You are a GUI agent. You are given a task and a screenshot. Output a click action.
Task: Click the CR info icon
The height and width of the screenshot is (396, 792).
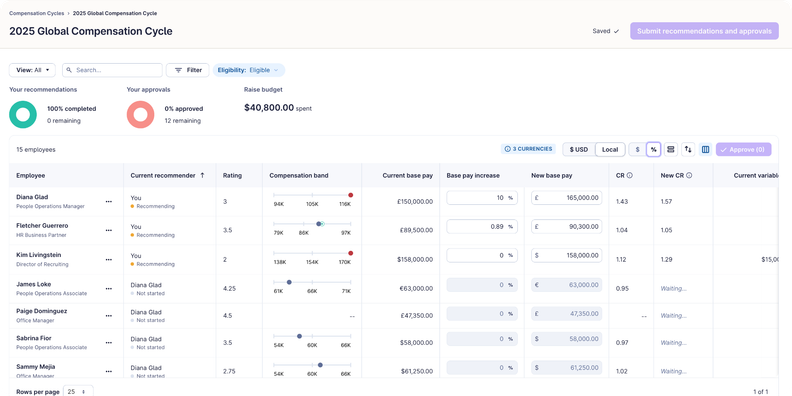pos(630,176)
